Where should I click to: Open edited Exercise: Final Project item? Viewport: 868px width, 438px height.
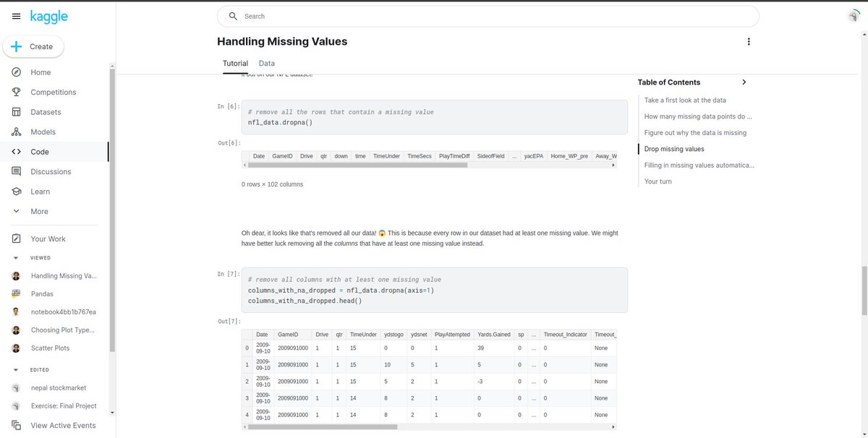(63, 405)
